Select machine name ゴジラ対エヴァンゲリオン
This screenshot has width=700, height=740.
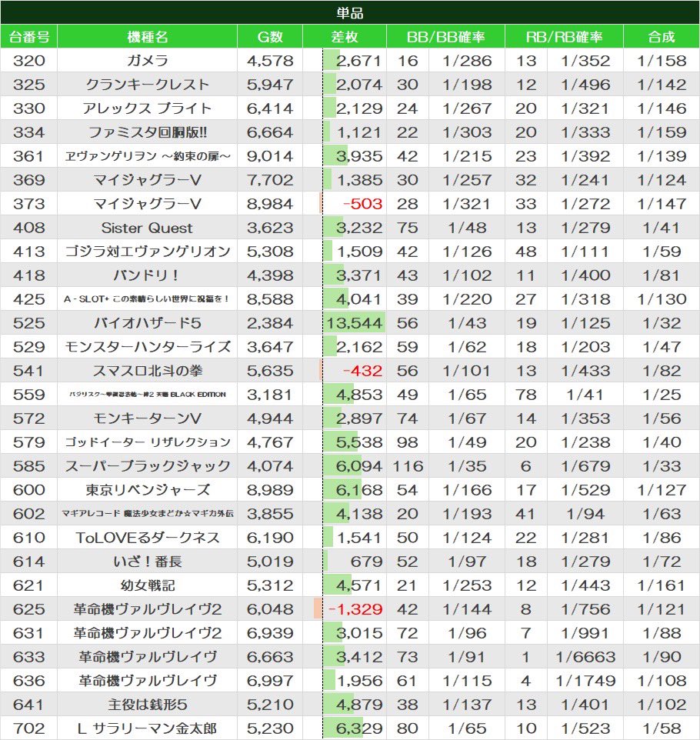click(147, 251)
